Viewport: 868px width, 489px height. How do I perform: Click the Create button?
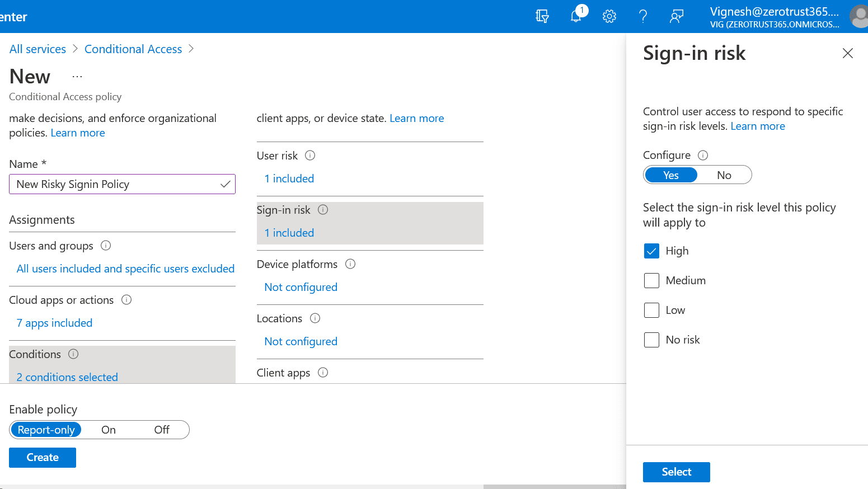pyautogui.click(x=43, y=457)
